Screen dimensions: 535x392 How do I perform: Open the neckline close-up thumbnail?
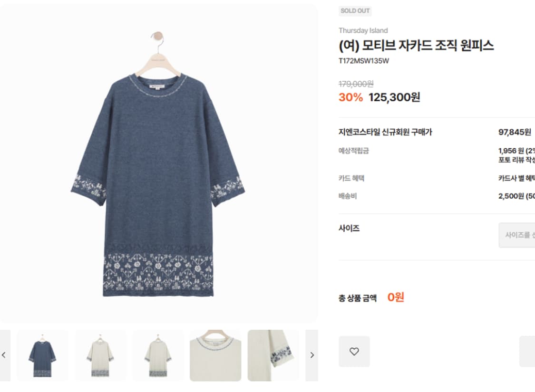[215, 354]
